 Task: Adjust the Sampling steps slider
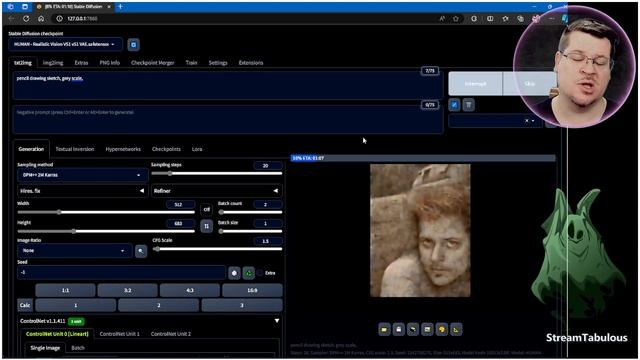217,173
